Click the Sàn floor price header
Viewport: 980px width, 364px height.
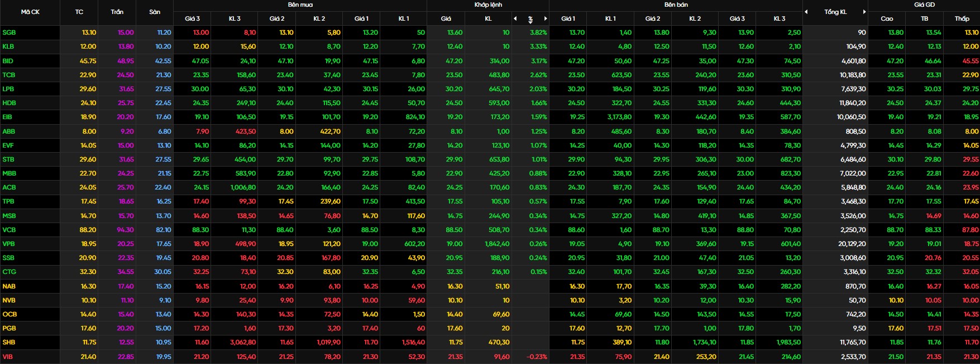click(155, 12)
